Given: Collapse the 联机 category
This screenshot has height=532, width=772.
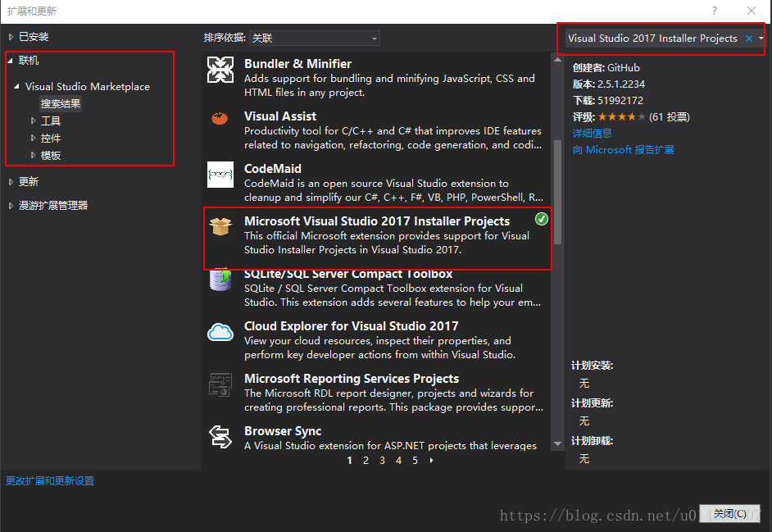Looking at the screenshot, I should [x=11, y=61].
